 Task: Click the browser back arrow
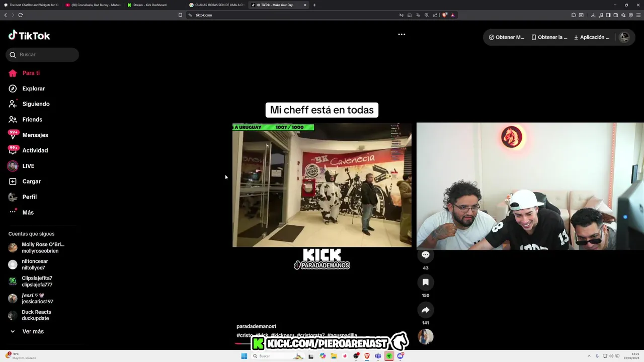(x=6, y=15)
